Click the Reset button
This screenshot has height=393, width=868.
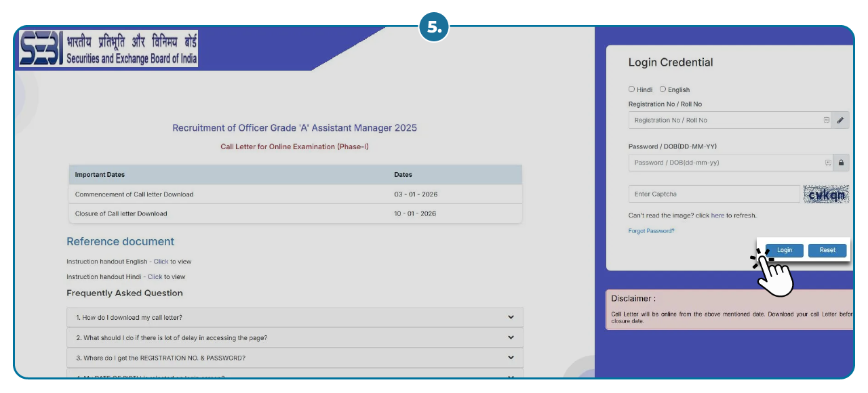click(827, 250)
